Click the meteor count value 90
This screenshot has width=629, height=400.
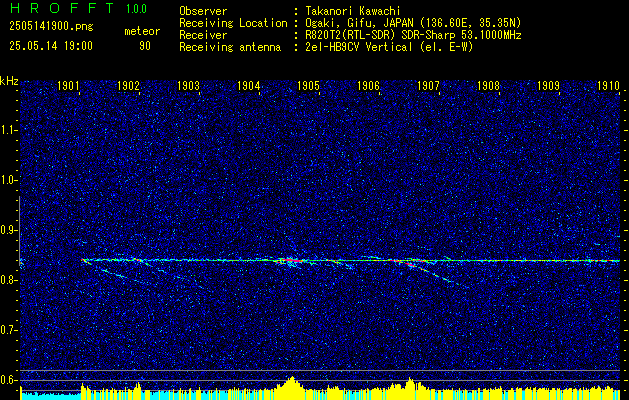point(145,46)
